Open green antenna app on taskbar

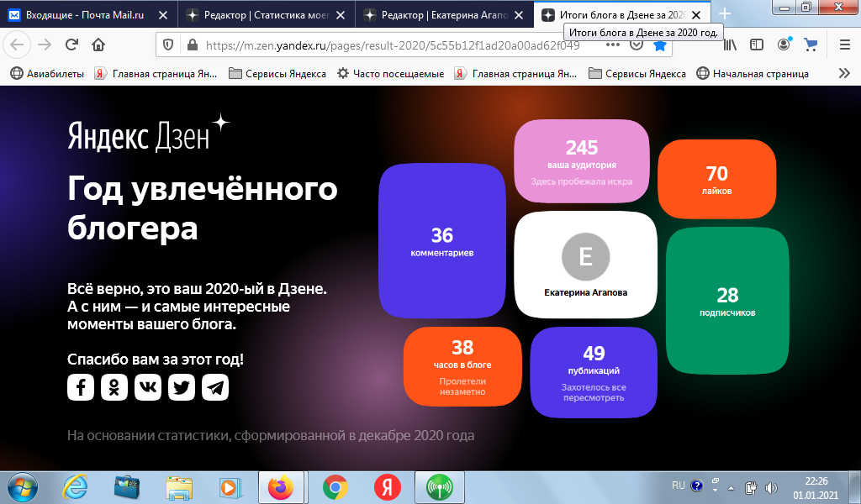click(x=439, y=487)
